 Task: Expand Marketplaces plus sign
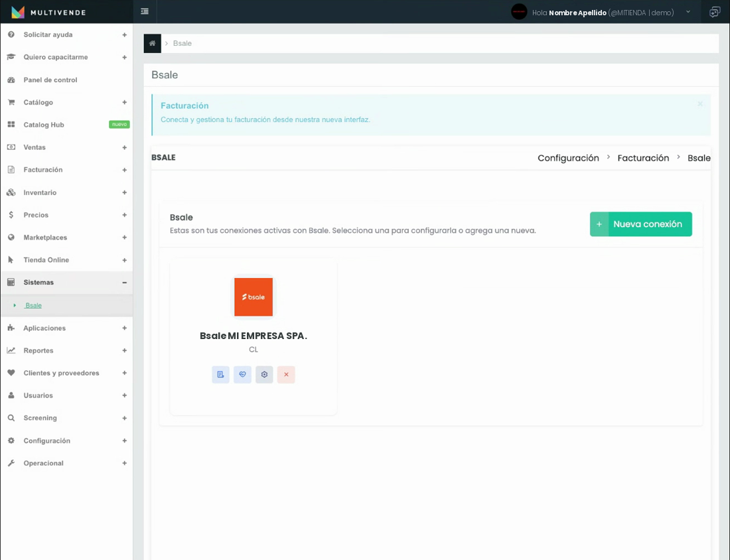point(124,238)
